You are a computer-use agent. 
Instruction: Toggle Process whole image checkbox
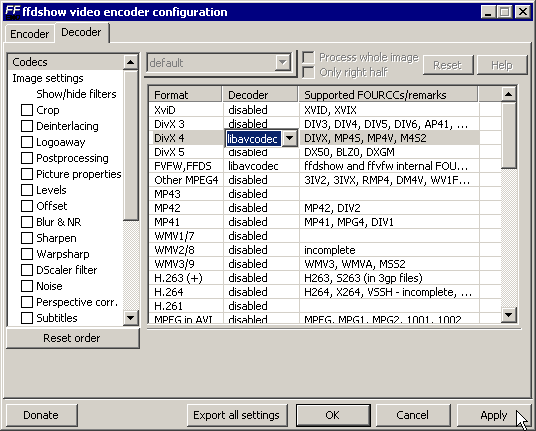coord(308,57)
